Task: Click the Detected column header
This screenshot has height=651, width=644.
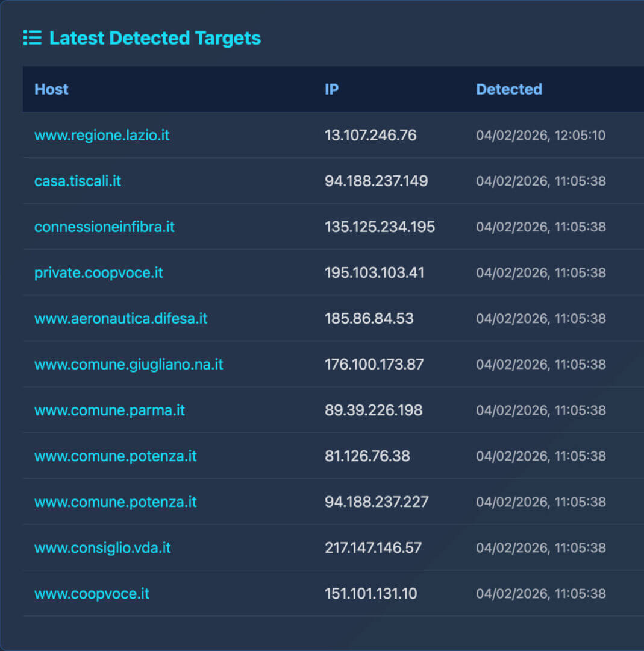Action: tap(509, 89)
